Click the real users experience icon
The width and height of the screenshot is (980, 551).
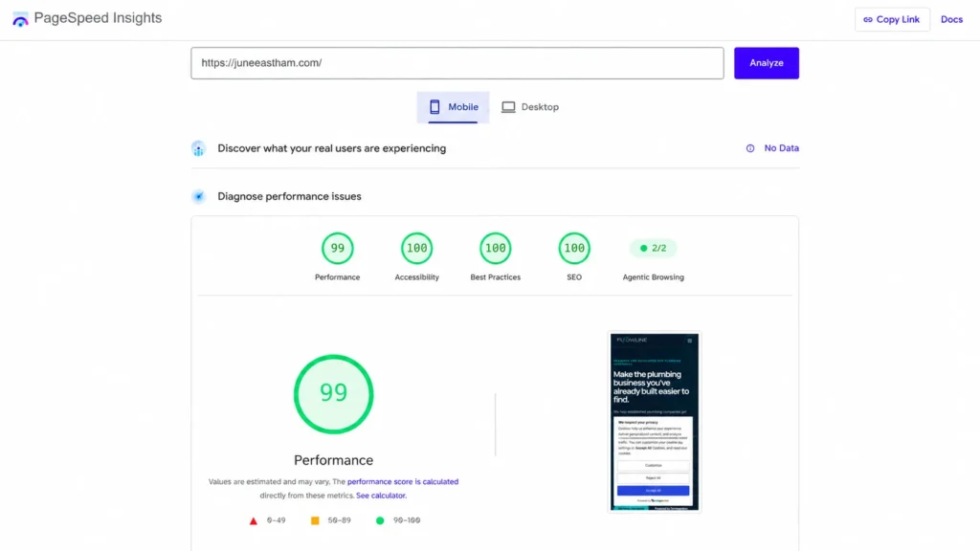pyautogui.click(x=198, y=148)
